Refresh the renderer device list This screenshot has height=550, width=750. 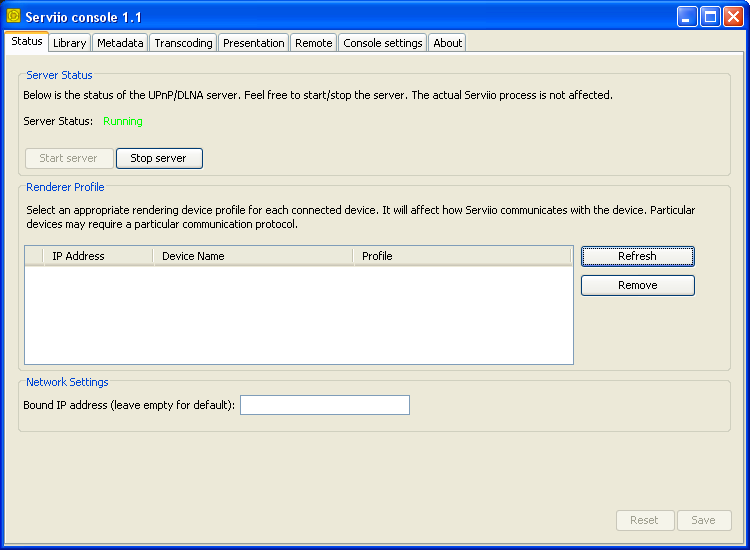637,256
